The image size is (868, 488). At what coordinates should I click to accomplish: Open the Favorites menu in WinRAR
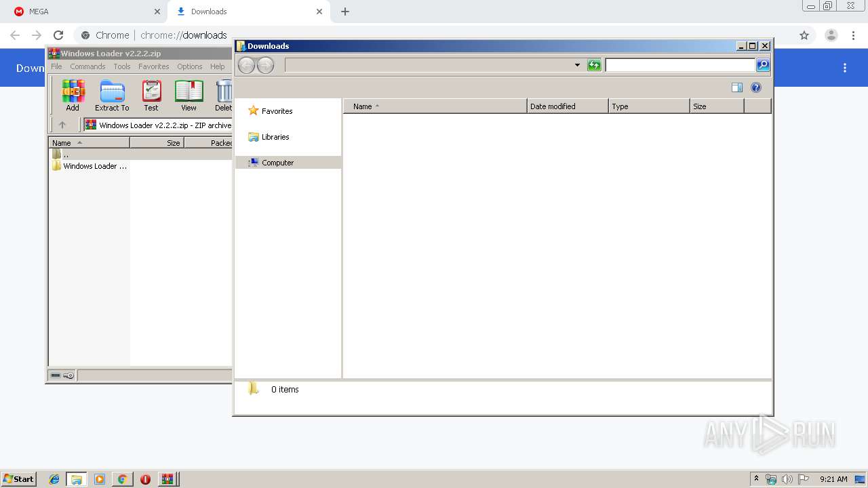point(154,66)
